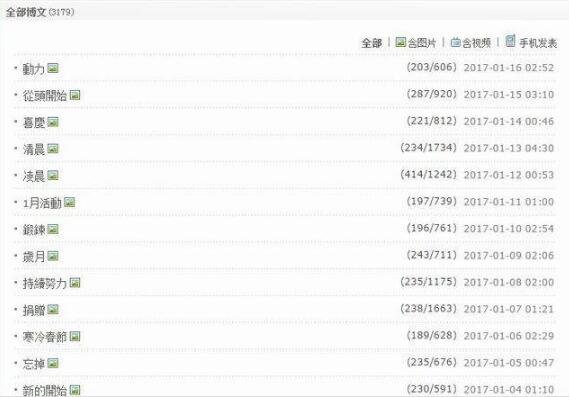Open the blog post 新的開始
Image resolution: width=569 pixels, height=397 pixels.
click(x=45, y=390)
